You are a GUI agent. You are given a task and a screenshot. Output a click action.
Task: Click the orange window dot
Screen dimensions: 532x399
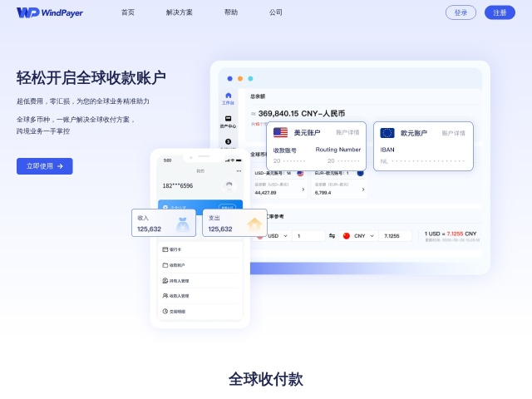[x=240, y=79]
